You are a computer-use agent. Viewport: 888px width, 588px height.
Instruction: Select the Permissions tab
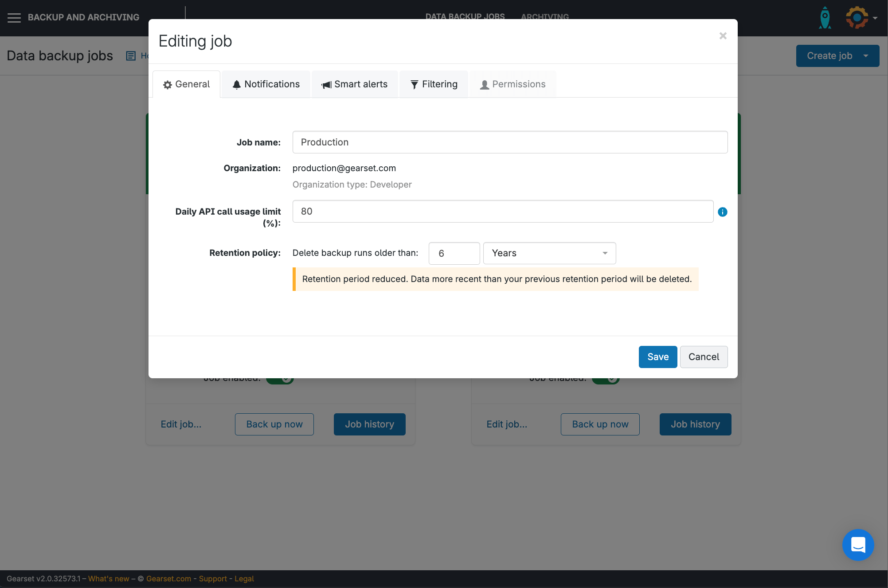coord(513,84)
